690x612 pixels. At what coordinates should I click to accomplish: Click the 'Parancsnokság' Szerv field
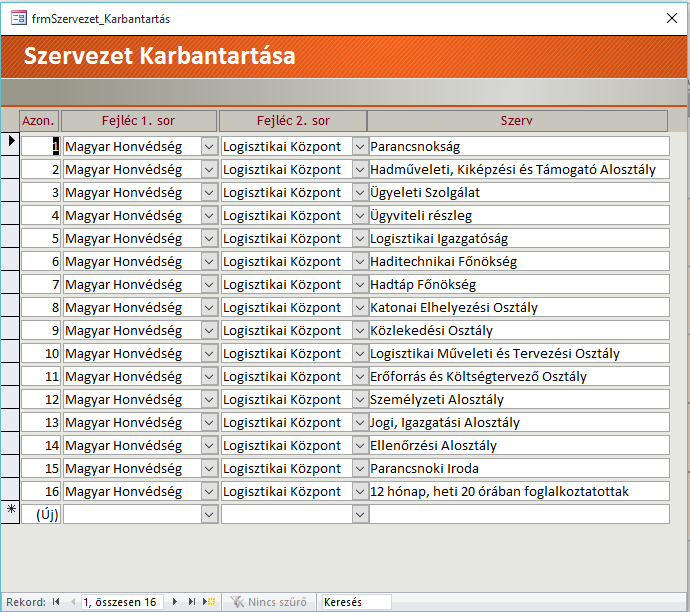[518, 146]
